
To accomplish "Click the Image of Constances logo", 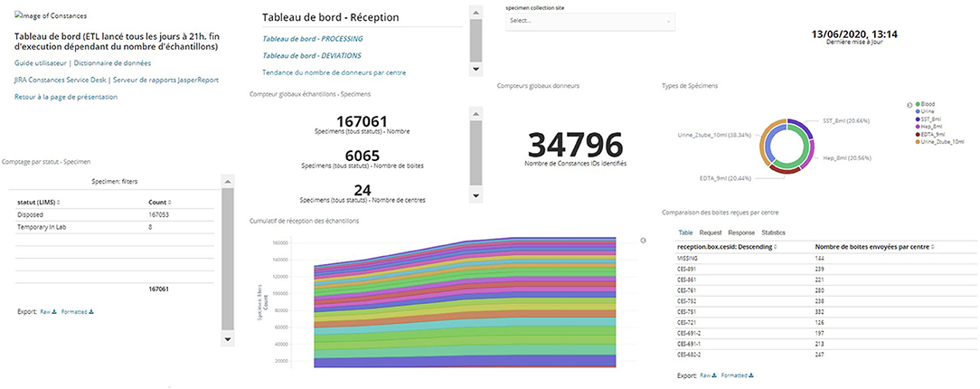I will tap(51, 15).
